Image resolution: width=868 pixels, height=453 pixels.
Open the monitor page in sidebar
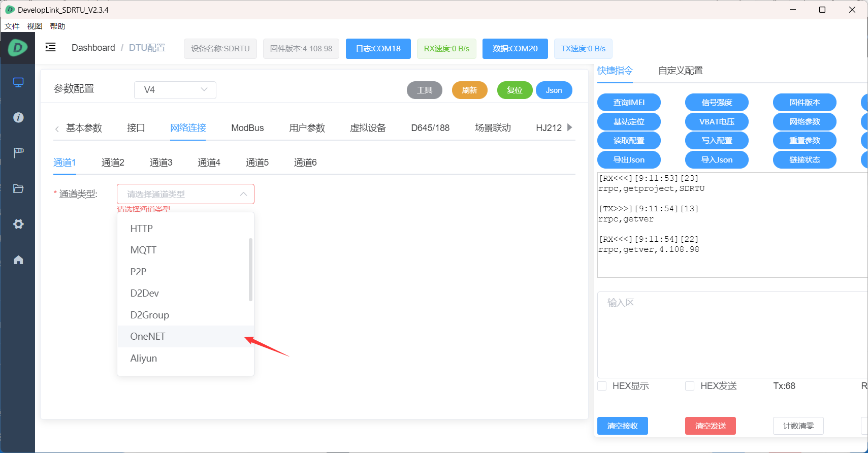tap(18, 82)
